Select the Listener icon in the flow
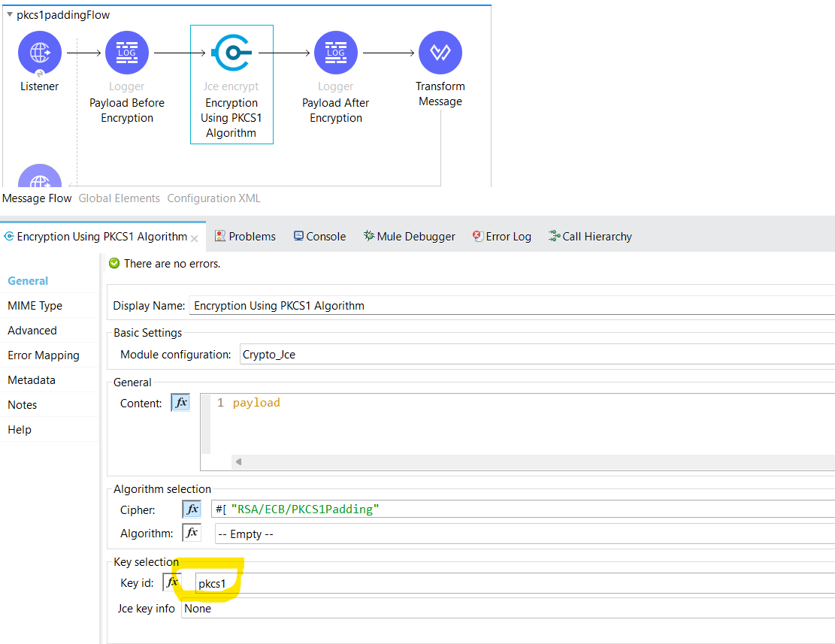Viewport: 835px width, 644px height. (x=39, y=53)
